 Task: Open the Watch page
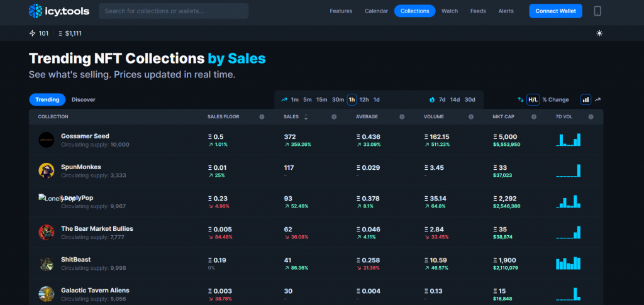[x=450, y=11]
